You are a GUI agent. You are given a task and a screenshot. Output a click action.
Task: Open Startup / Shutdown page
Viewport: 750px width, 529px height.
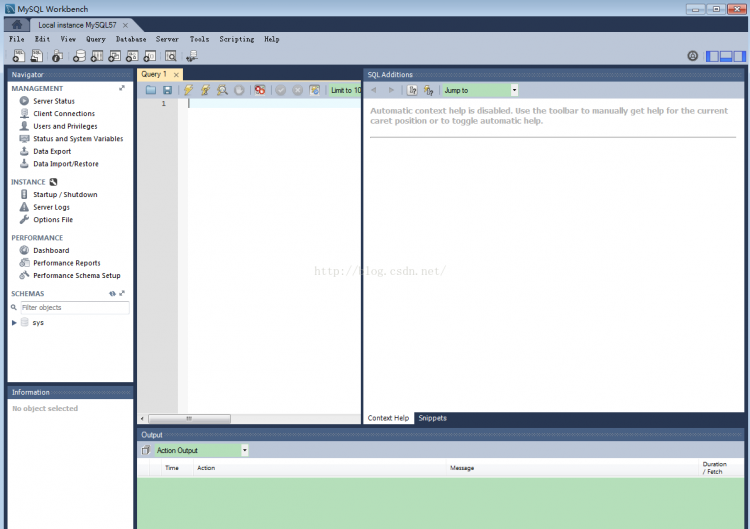65,195
